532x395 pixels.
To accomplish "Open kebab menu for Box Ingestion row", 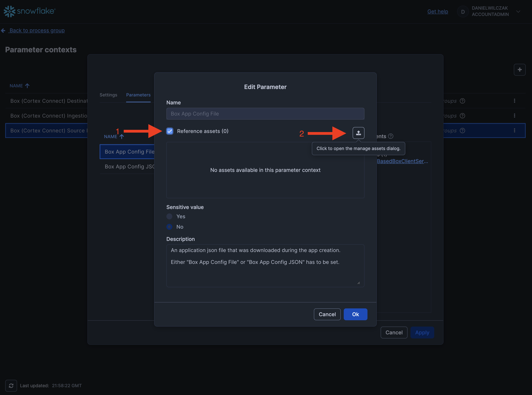I will click(514, 116).
